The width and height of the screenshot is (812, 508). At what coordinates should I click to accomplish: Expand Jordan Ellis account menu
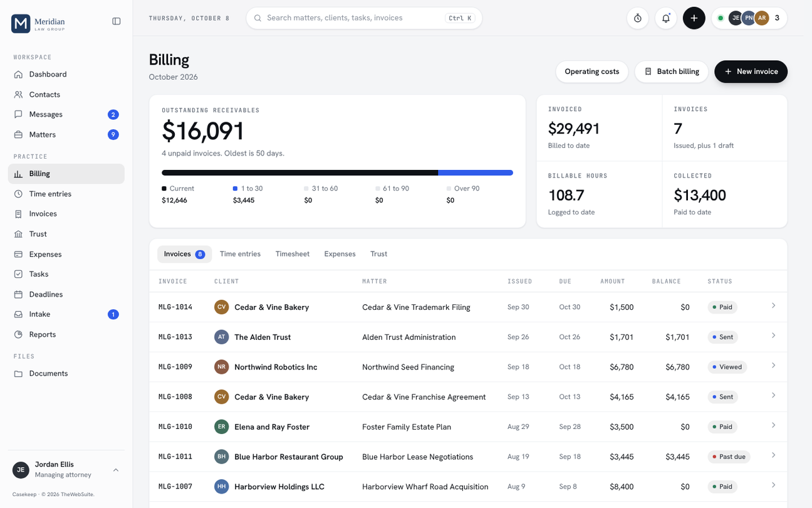pyautogui.click(x=66, y=470)
